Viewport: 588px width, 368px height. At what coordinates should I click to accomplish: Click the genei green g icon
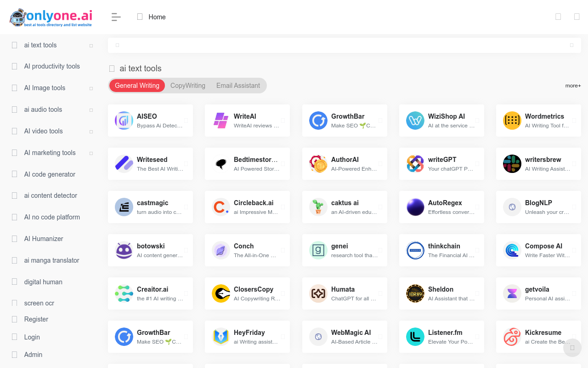pos(318,250)
